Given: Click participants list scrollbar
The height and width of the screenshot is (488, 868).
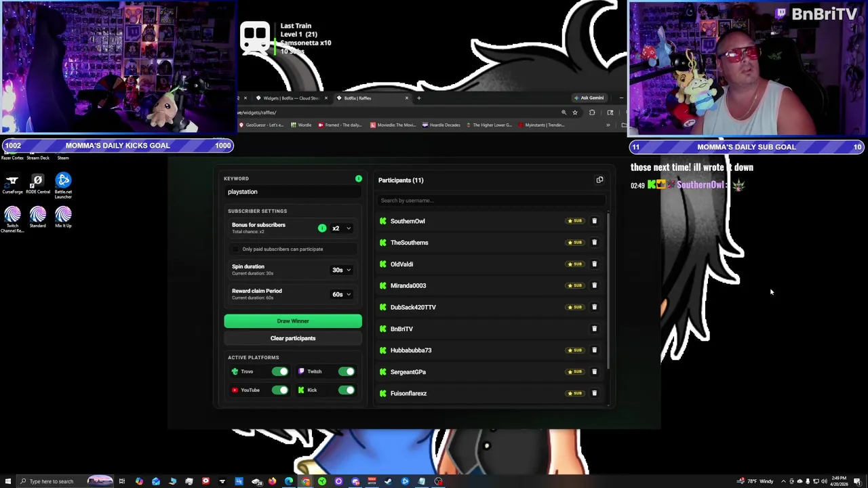Looking at the screenshot, I should [608, 291].
